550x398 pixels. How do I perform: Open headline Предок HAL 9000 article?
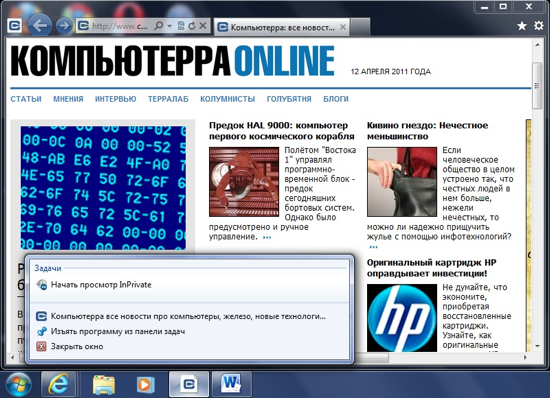[x=282, y=131]
